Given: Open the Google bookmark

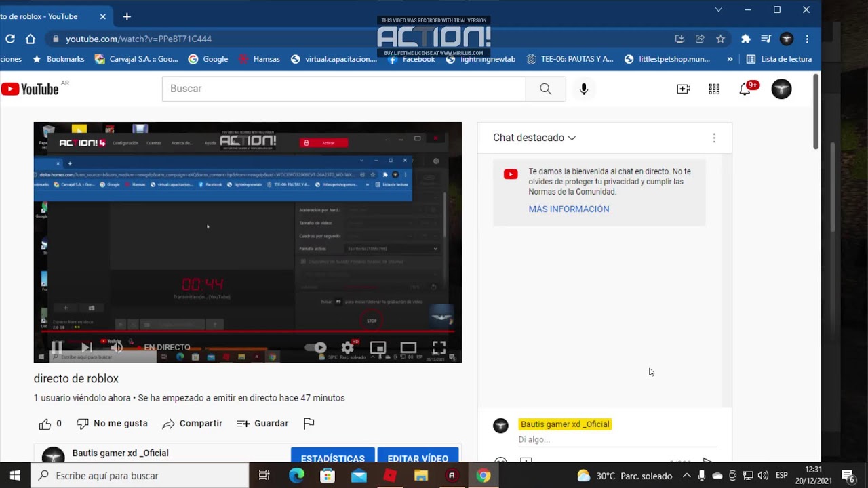Looking at the screenshot, I should (208, 59).
